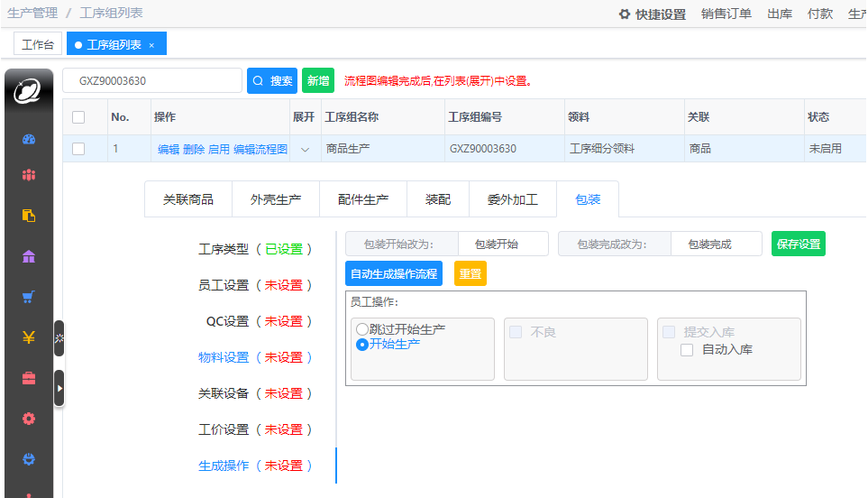Switch to the 配件生产 tab
This screenshot has height=498, width=868.
click(x=363, y=199)
